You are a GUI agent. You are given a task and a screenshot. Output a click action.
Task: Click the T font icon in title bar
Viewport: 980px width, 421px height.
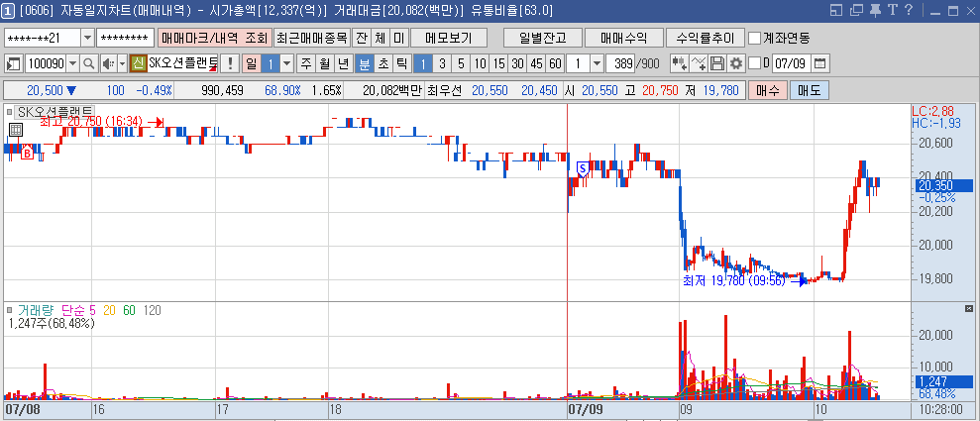(x=892, y=10)
